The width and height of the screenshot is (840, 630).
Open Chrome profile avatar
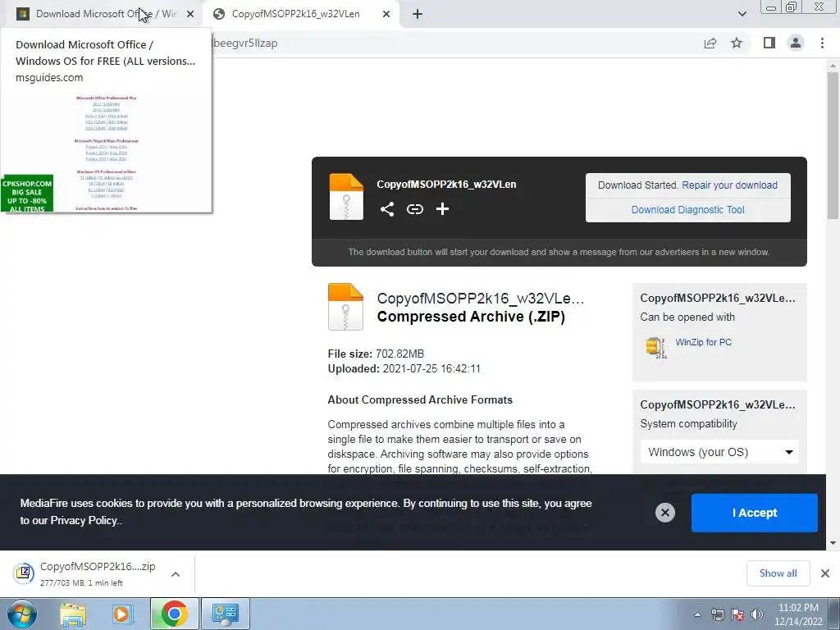click(x=796, y=43)
